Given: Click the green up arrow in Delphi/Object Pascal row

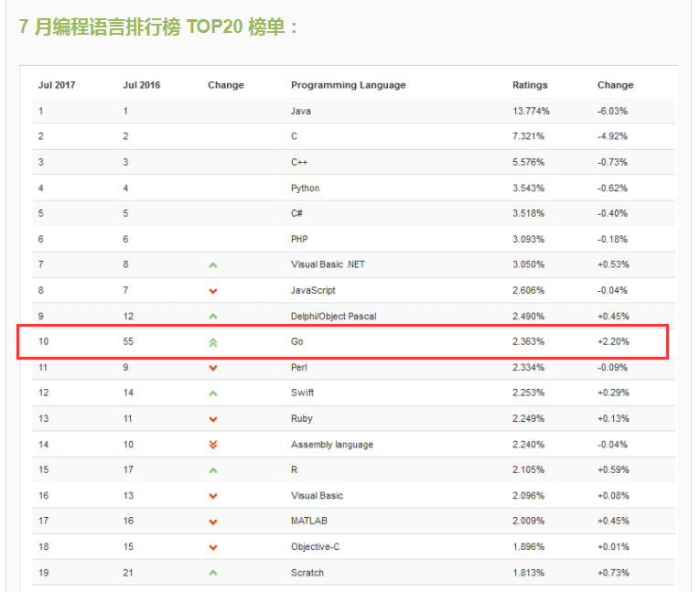Looking at the screenshot, I should [x=213, y=317].
